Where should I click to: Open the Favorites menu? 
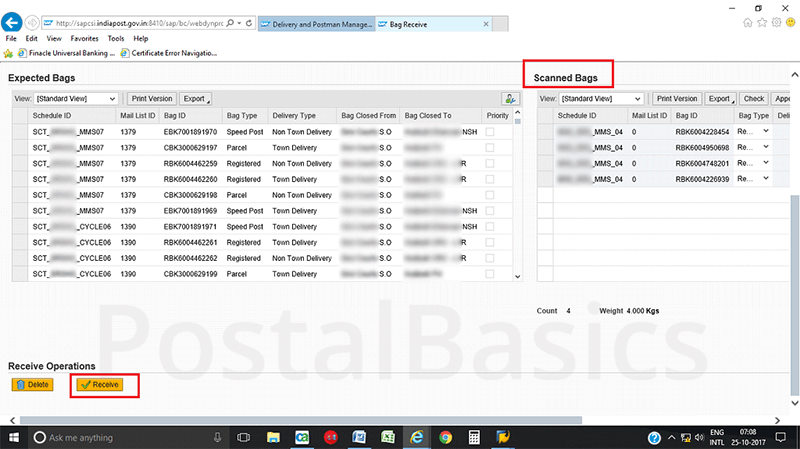85,38
